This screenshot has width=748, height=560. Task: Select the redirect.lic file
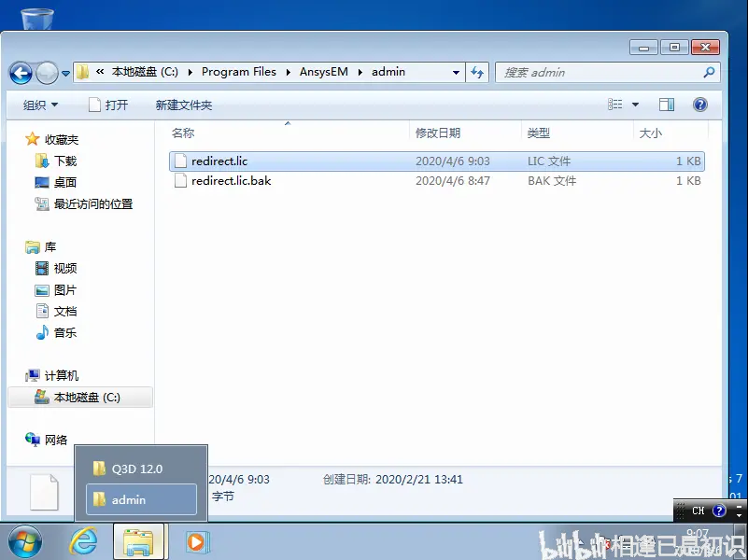pos(437,161)
